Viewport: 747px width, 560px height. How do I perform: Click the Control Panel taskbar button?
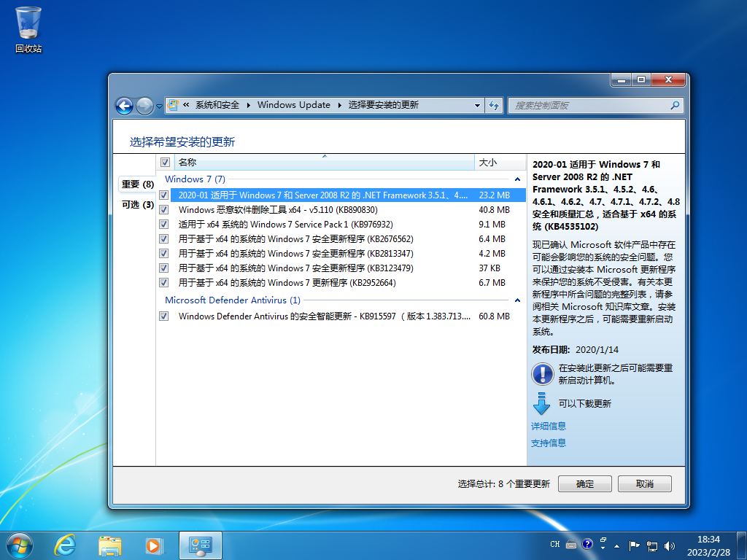tap(200, 545)
